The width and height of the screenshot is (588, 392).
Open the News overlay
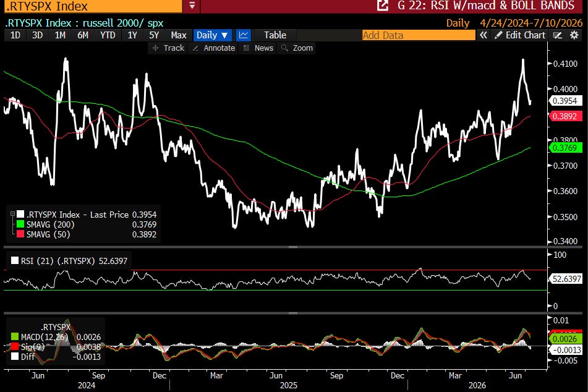tap(258, 48)
